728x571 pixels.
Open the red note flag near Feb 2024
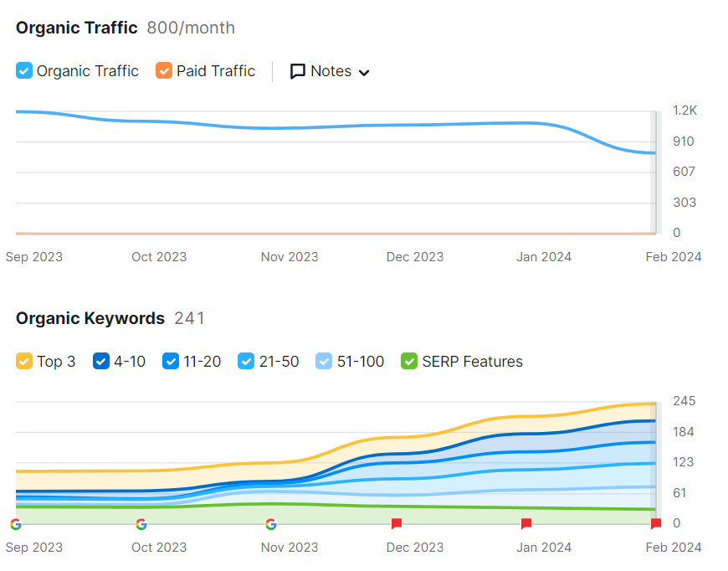pyautogui.click(x=655, y=523)
